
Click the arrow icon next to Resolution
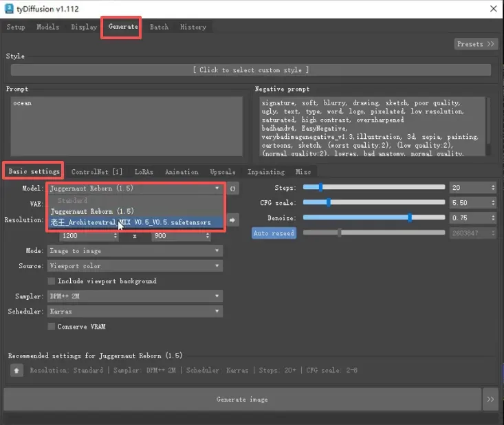232,220
